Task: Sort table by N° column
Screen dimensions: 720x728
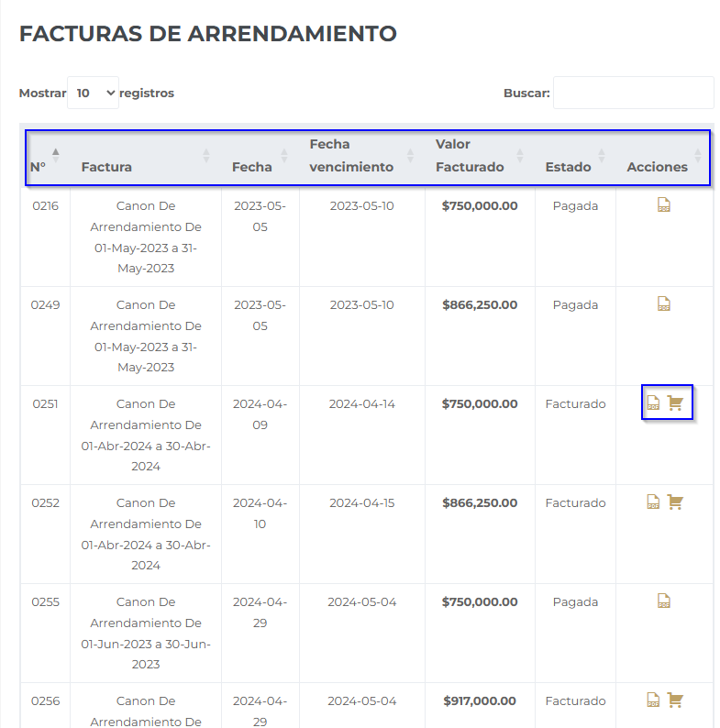Action: (x=38, y=167)
